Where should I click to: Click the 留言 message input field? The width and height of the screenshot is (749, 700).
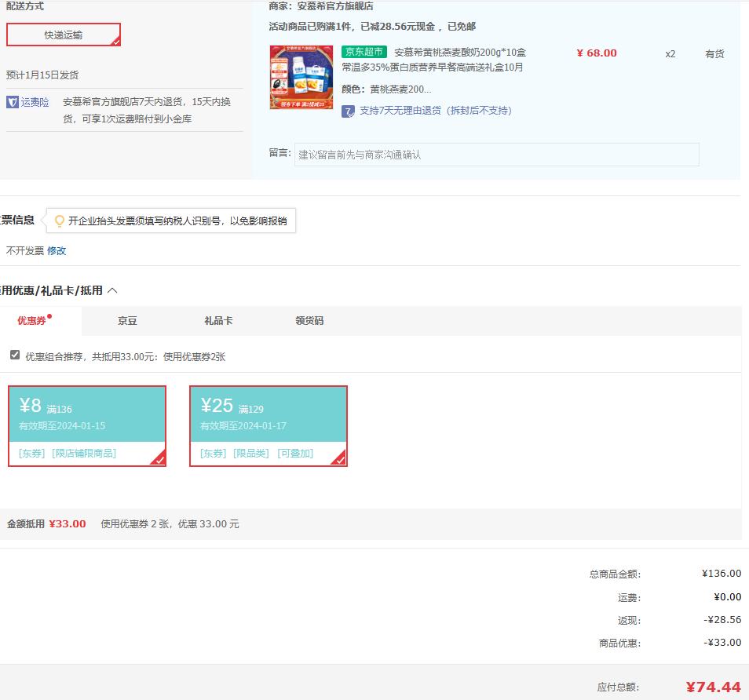point(497,155)
